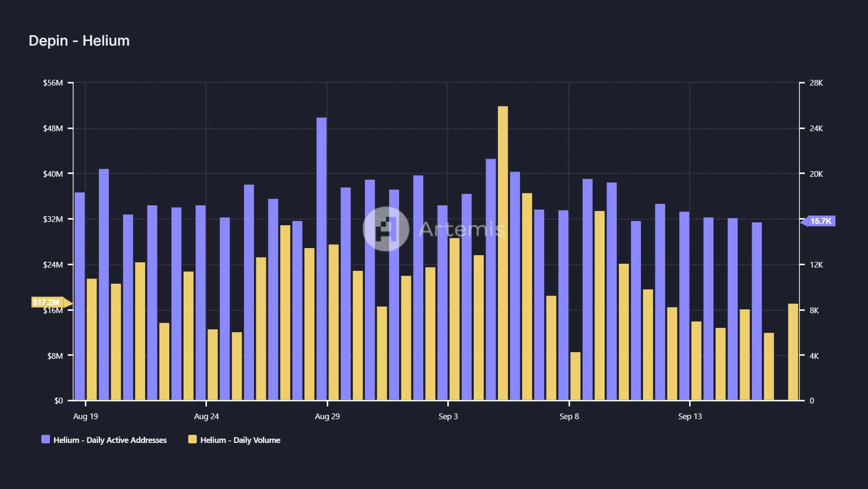Select the shortest yellow Daily Volume bar

pos(575,376)
